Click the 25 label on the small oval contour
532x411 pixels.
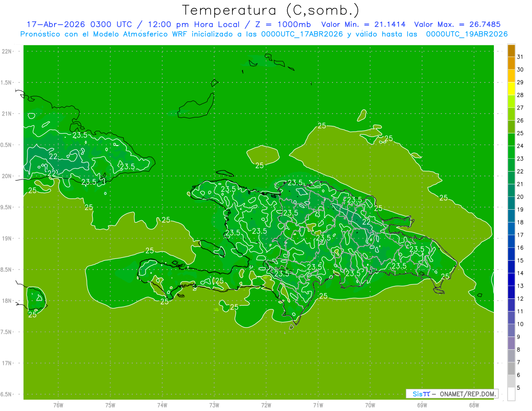(259, 165)
